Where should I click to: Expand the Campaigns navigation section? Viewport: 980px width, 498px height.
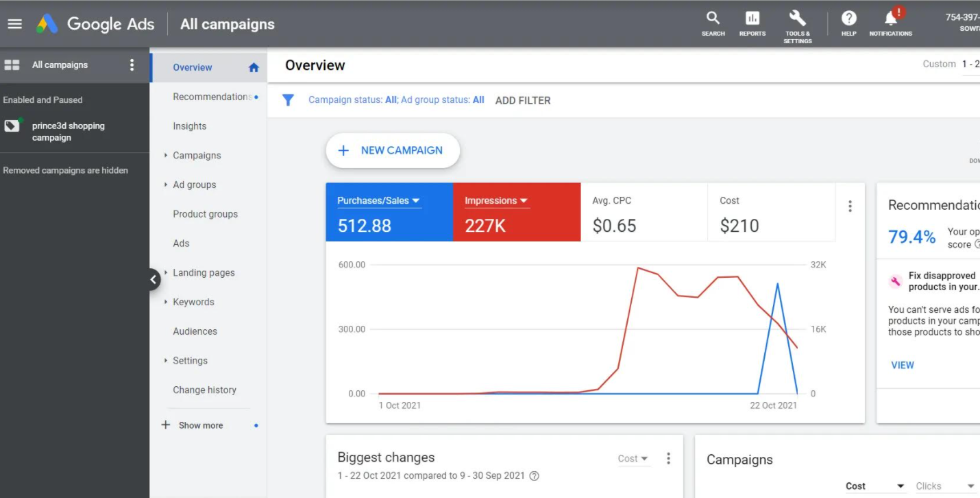point(166,156)
